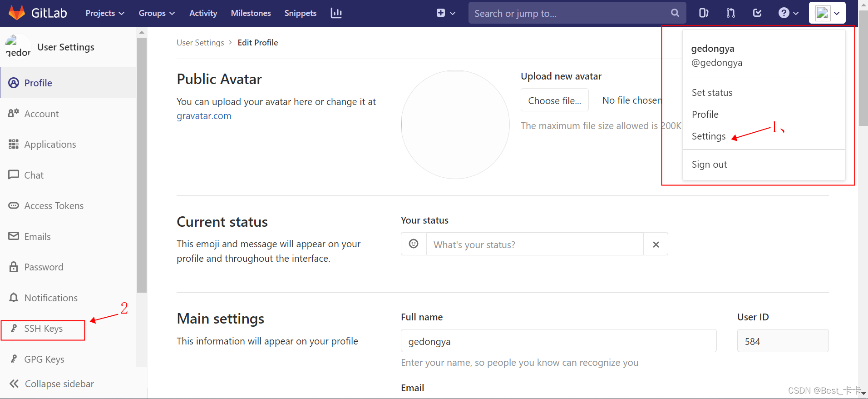The height and width of the screenshot is (399, 868).
Task: Click the Profile sidebar icon
Action: click(14, 83)
